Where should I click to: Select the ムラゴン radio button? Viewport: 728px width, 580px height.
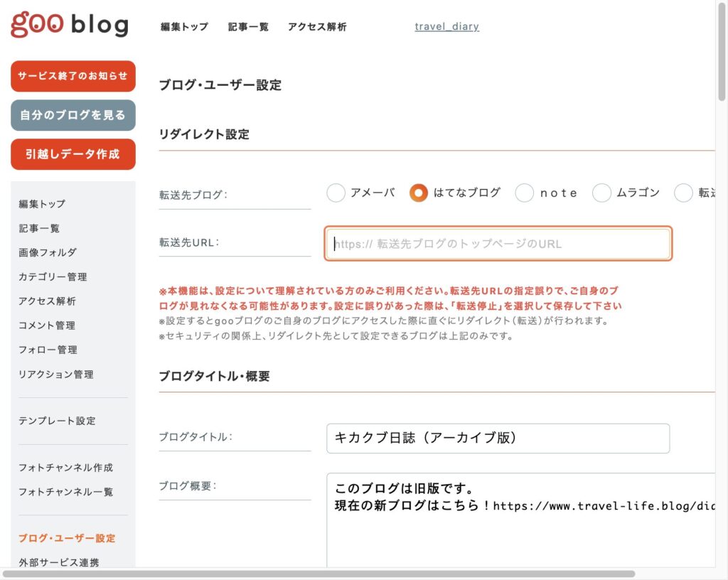[602, 193]
